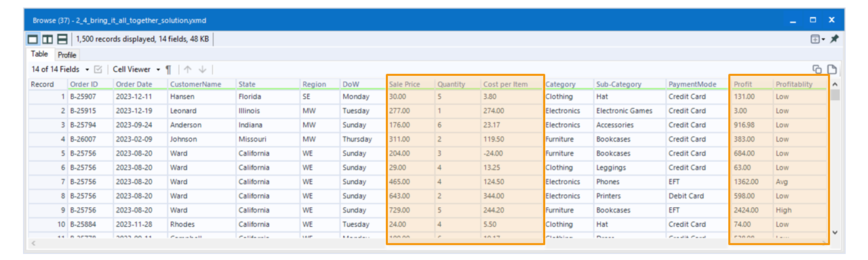Copy selected cells with copy icon

817,69
